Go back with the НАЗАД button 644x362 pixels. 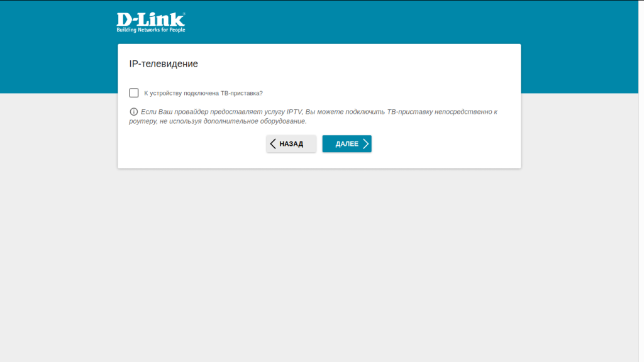[291, 144]
